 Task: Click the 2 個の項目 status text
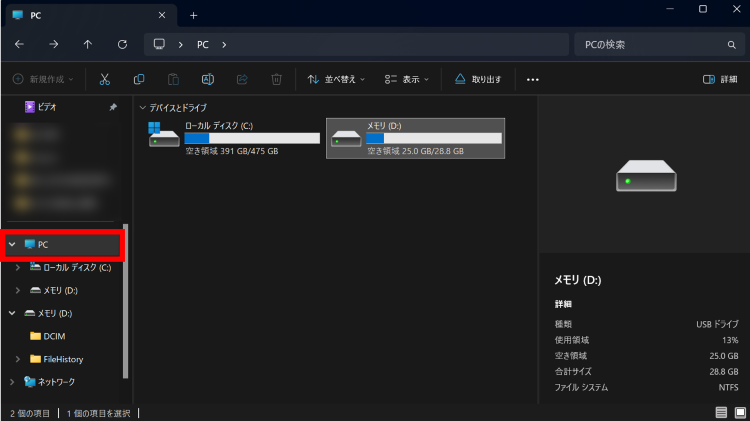coord(30,413)
